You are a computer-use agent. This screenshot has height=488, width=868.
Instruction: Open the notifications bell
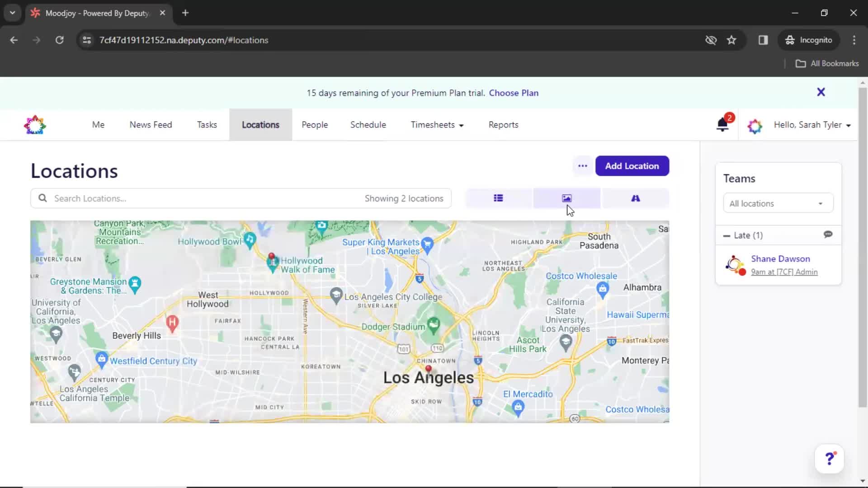click(722, 125)
